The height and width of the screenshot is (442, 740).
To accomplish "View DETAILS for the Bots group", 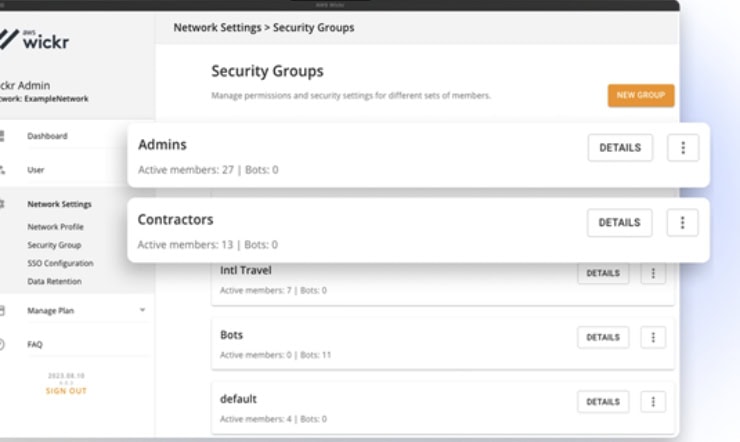I will [603, 338].
